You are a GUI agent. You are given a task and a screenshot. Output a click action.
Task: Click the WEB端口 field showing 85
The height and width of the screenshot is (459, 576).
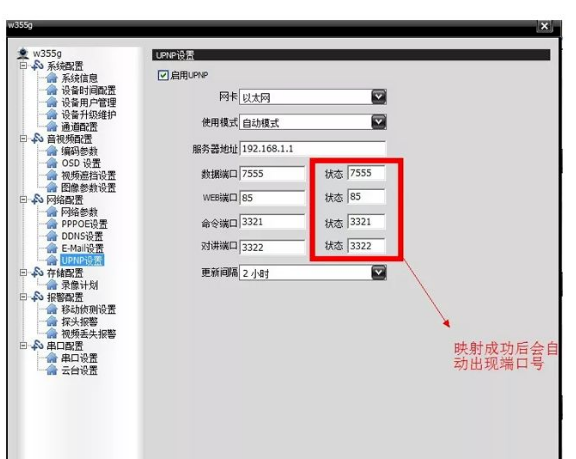pyautogui.click(x=272, y=198)
